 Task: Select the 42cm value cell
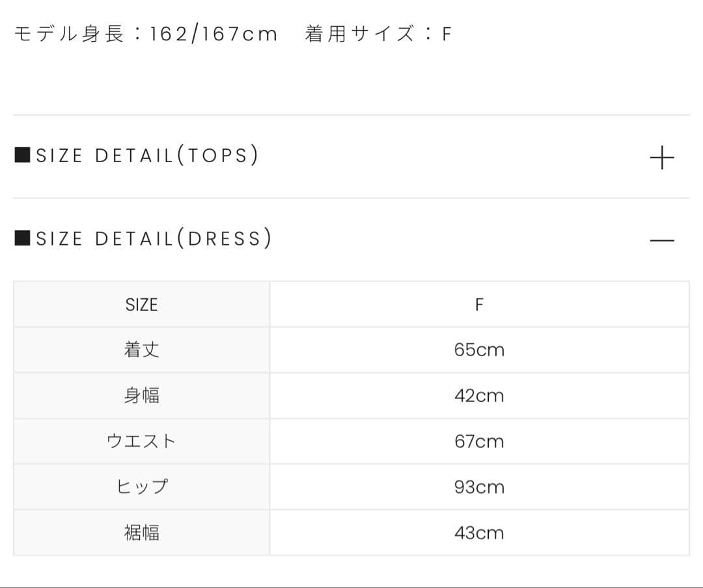[479, 396]
